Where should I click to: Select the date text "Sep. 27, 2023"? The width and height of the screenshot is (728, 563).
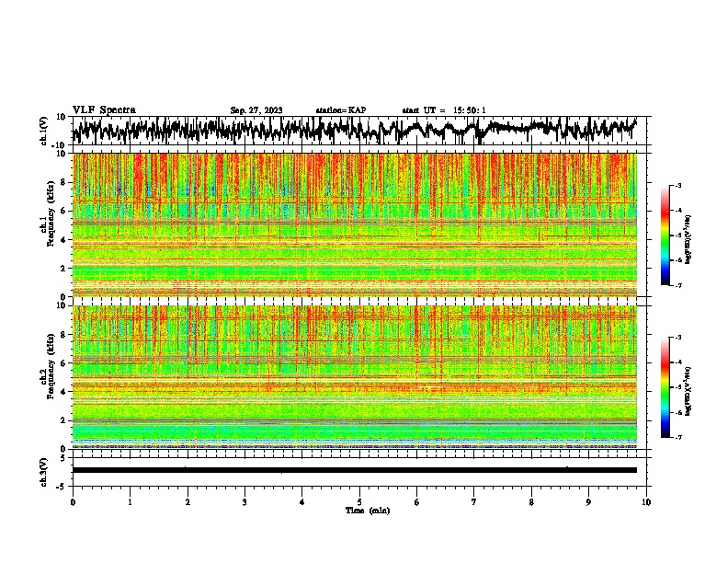[x=256, y=110]
